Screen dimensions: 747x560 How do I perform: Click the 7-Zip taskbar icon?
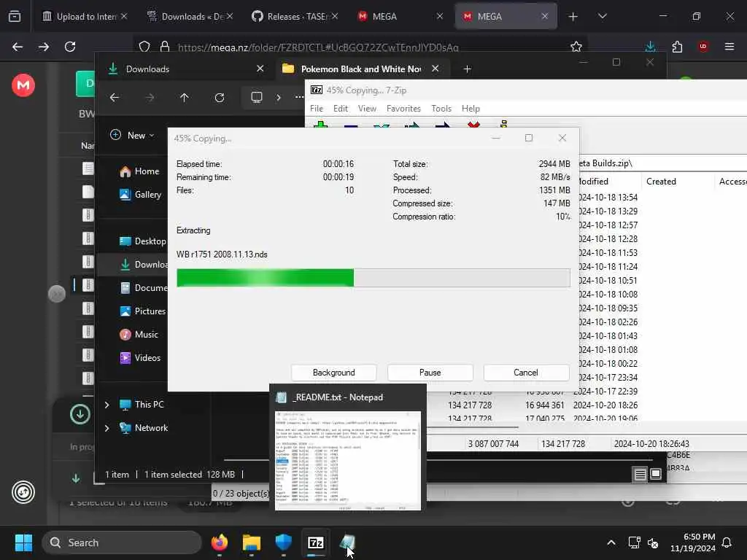click(315, 542)
